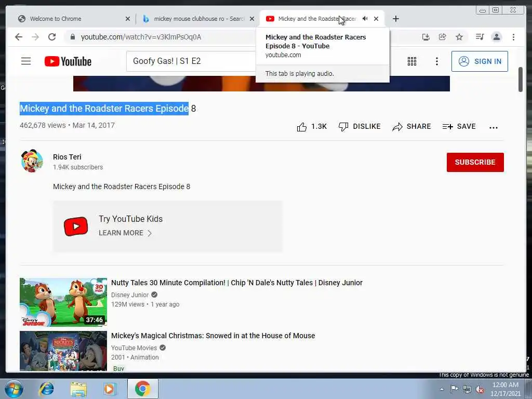This screenshot has height=399, width=532.
Task: Click the description text 'Mickey and the Roadster Racers Episode 8'
Action: (122, 187)
